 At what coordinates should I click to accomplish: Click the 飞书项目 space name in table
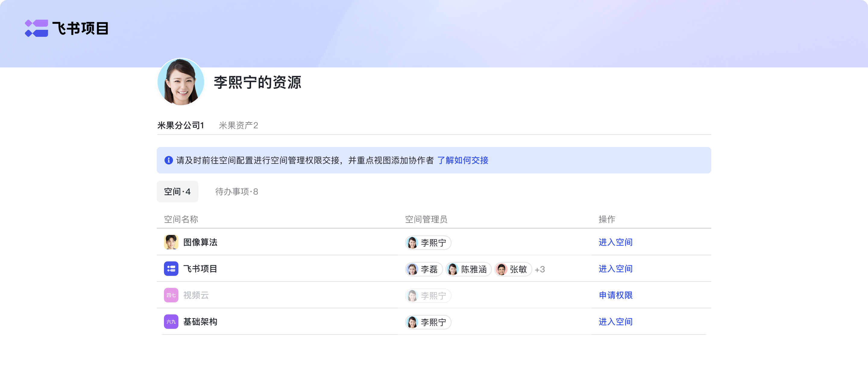200,269
